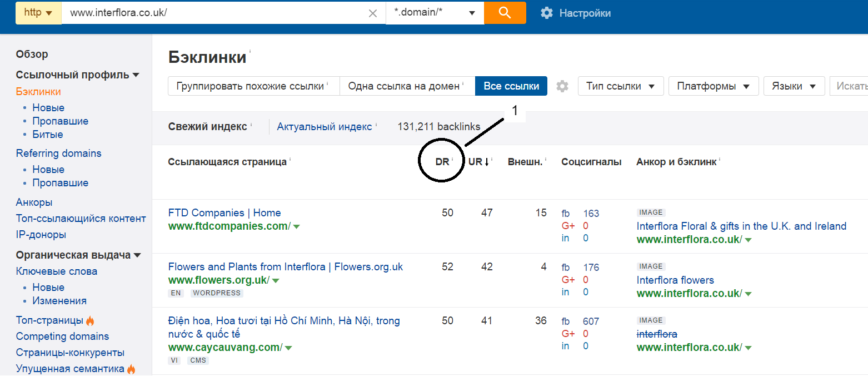868x376 pixels.
Task: Open Упущенная семантика in sidebar
Action: [x=70, y=369]
